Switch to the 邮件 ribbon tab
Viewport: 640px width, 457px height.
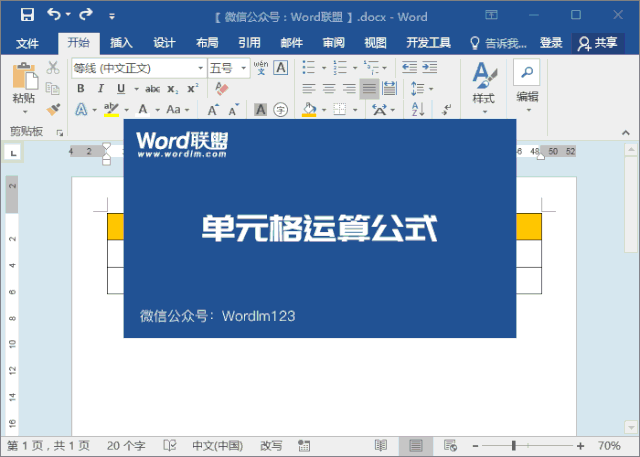tap(292, 42)
